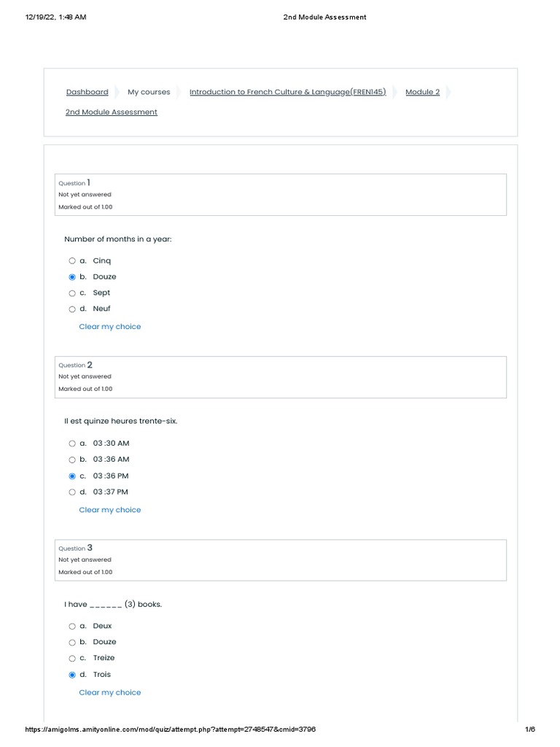This screenshot has height=747, width=560.
Task: Open the 2nd Module Assessment link
Action: point(111,112)
